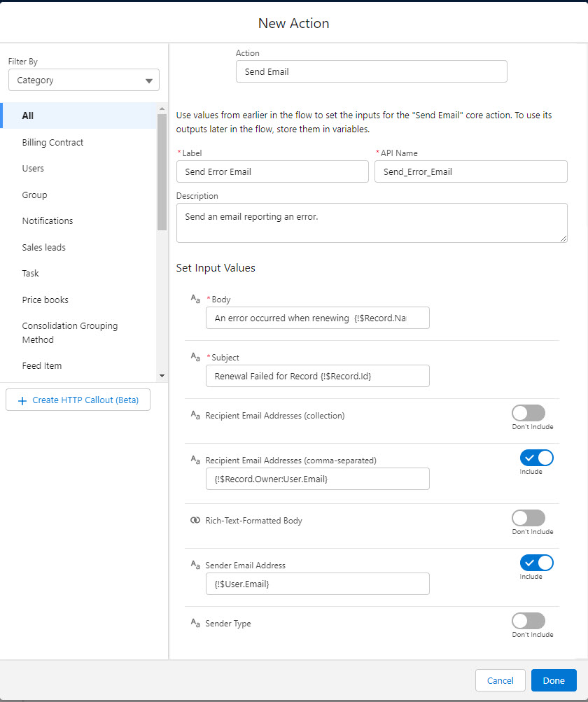
Task: Select the Notifications category
Action: click(x=48, y=220)
